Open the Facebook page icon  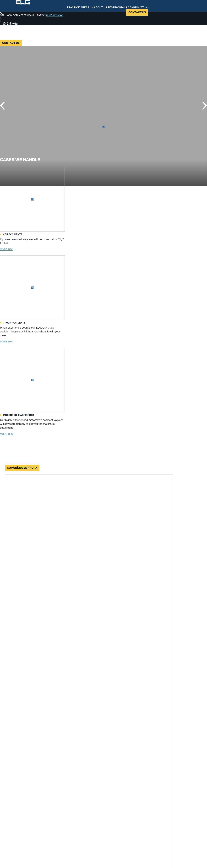tap(7, 24)
